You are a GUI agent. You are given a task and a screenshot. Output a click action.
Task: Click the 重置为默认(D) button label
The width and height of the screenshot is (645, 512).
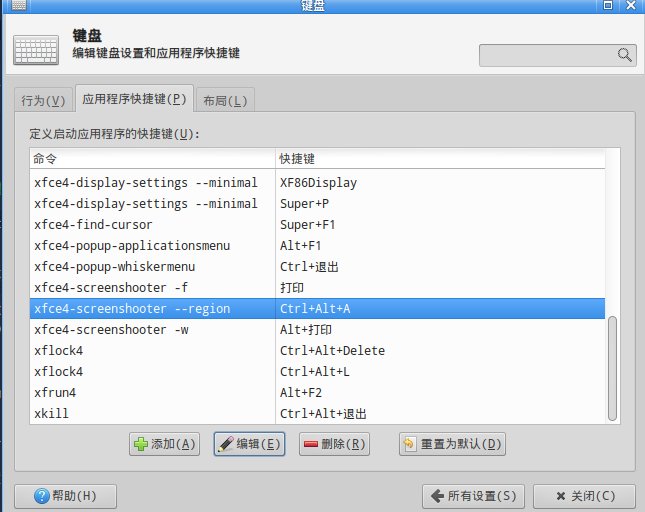click(x=461, y=444)
